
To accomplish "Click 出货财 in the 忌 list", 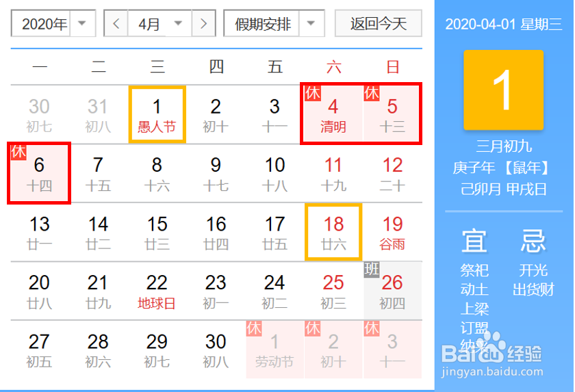I will pyautogui.click(x=533, y=289).
